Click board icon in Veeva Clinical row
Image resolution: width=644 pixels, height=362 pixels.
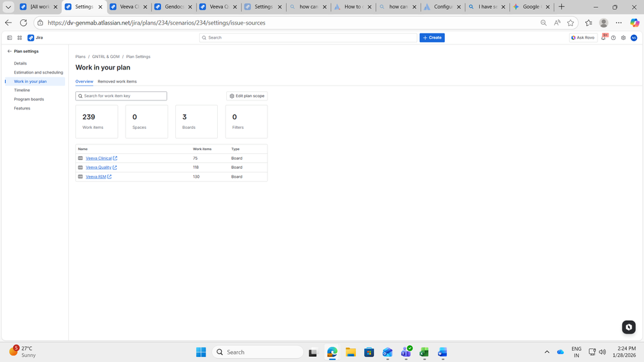pos(81,158)
